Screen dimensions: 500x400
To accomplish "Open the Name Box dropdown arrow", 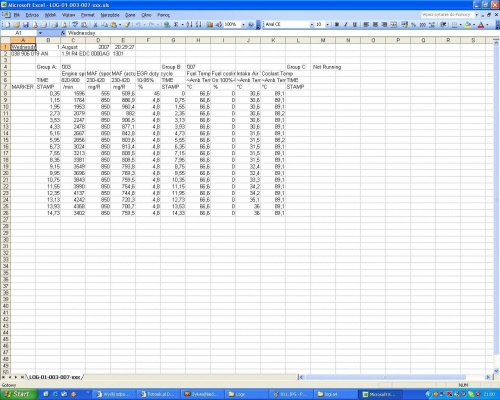I will tap(40, 33).
